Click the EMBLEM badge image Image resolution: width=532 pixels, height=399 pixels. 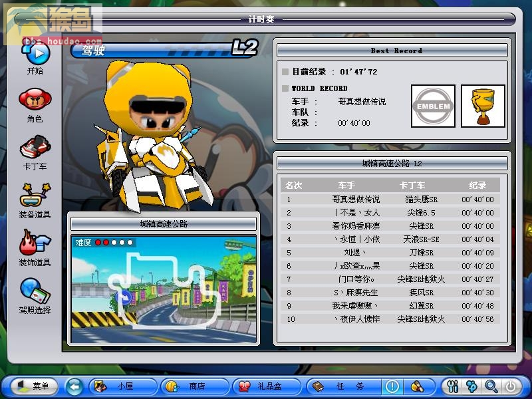coord(433,106)
